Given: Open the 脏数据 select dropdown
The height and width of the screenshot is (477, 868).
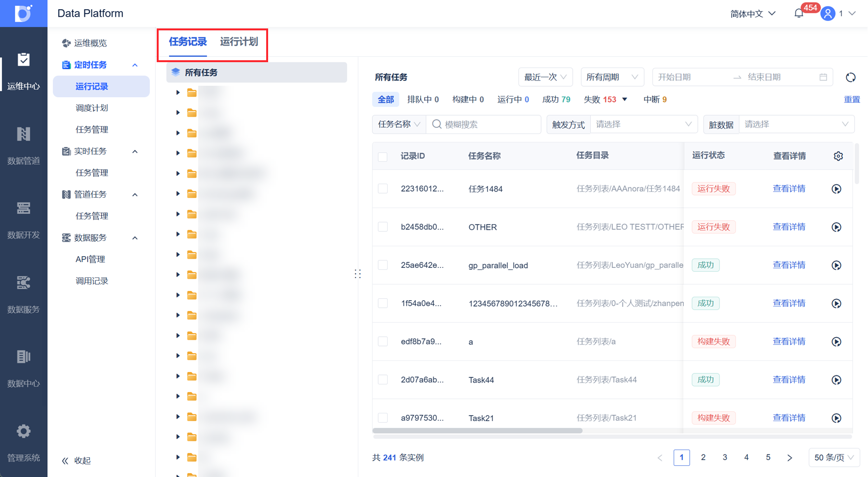Looking at the screenshot, I should pos(797,124).
